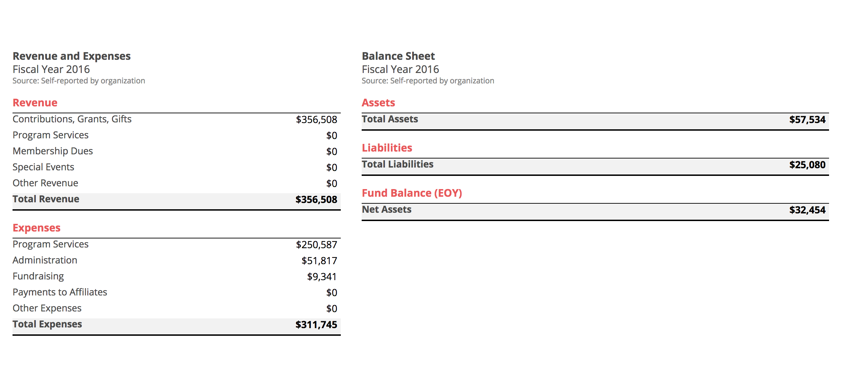The image size is (868, 374).
Task: Click Program Services label under Expenses
Action: pos(50,244)
